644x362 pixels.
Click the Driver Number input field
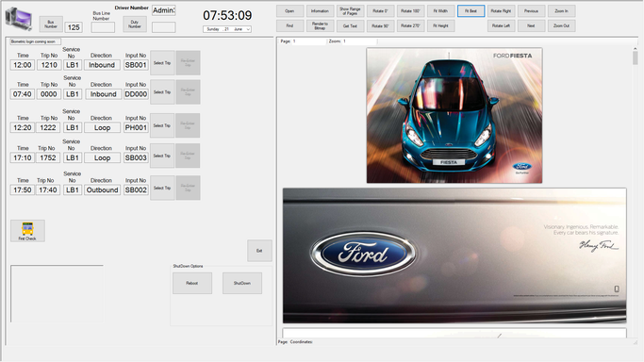click(164, 10)
